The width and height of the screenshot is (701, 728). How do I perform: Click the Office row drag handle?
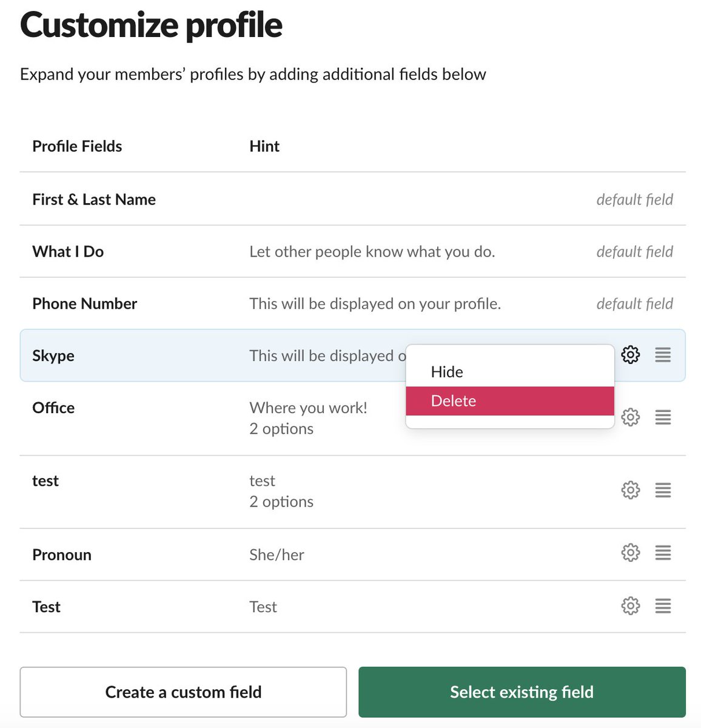(x=663, y=417)
